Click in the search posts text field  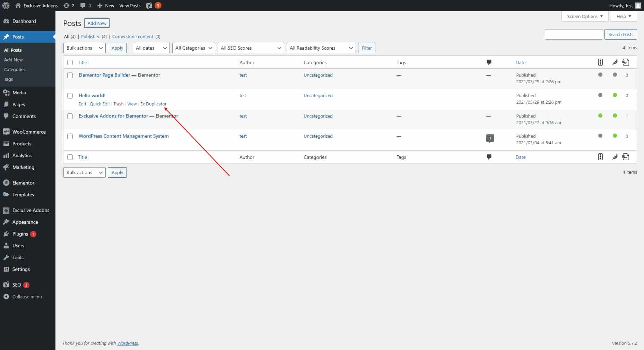574,34
